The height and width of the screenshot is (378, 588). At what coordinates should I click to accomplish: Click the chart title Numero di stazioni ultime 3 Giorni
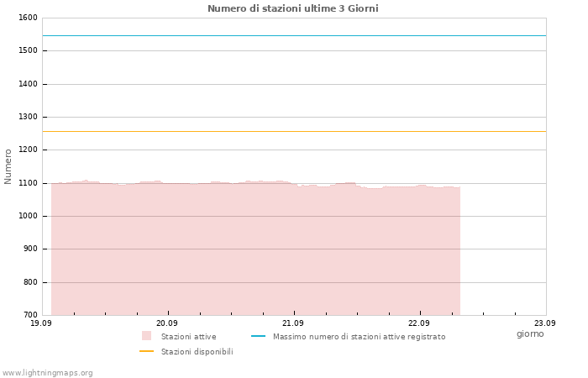point(293,8)
